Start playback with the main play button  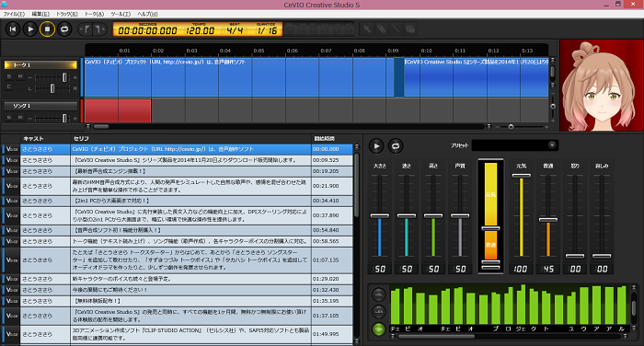coord(30,29)
